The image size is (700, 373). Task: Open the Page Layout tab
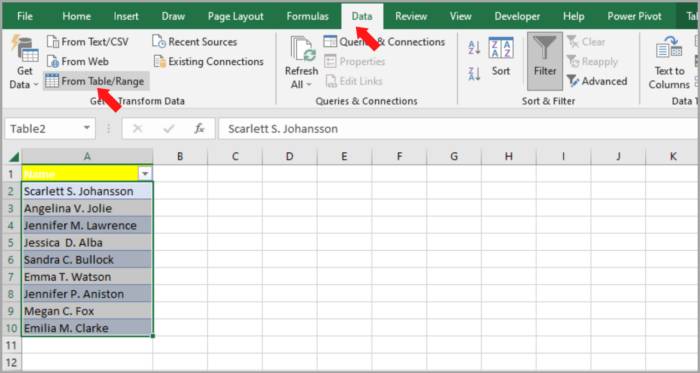[236, 17]
